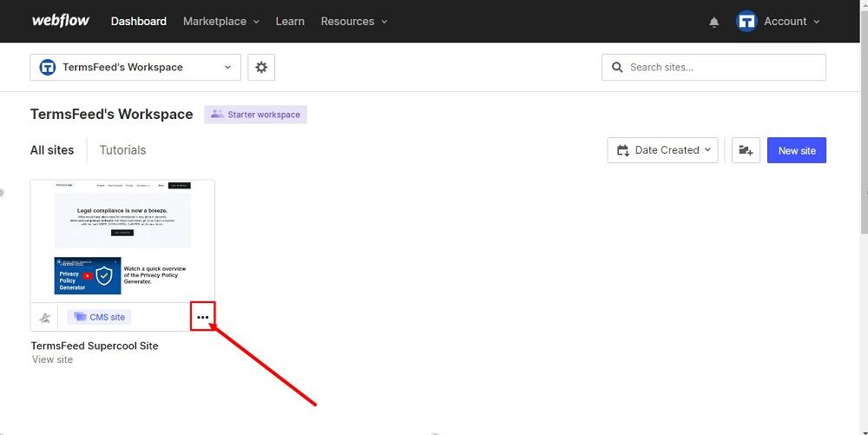Click the unpublished status icon on site card

click(x=45, y=318)
